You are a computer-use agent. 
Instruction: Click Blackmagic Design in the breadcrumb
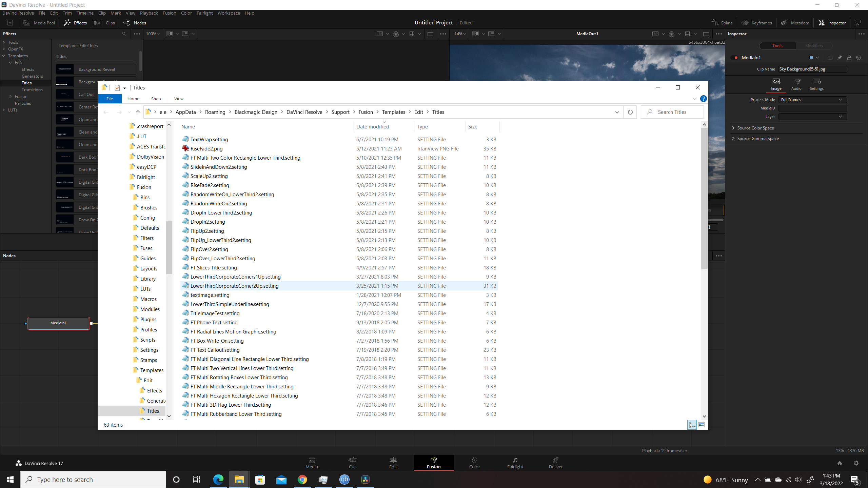[256, 112]
